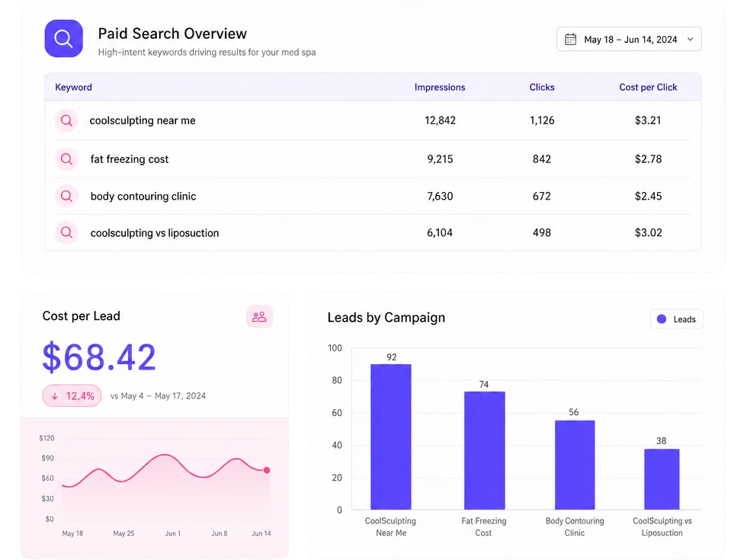Click the CoolSculpting Near Me bar (92)
Viewport: 747px width, 560px height.
(x=391, y=437)
